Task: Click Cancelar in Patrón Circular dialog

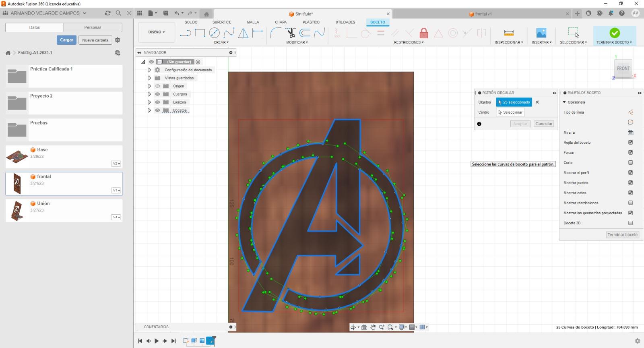Action: pyautogui.click(x=544, y=124)
